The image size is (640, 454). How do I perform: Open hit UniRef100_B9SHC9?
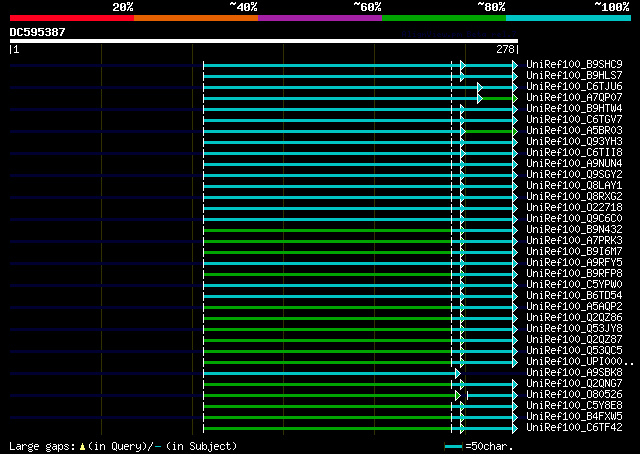574,65
